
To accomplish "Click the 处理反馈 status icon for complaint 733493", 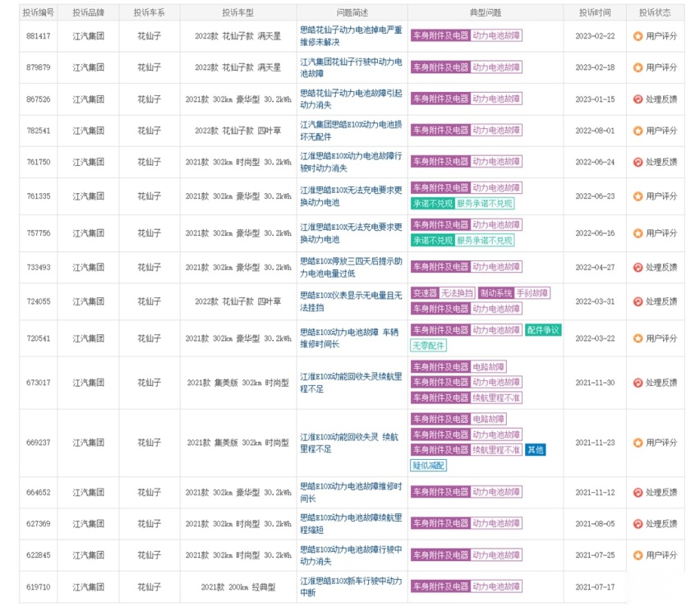I will coord(638,268).
